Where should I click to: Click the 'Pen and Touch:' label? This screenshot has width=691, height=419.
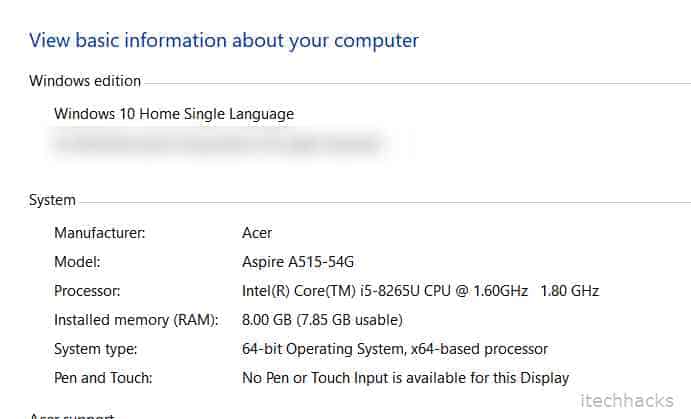pyautogui.click(x=102, y=378)
